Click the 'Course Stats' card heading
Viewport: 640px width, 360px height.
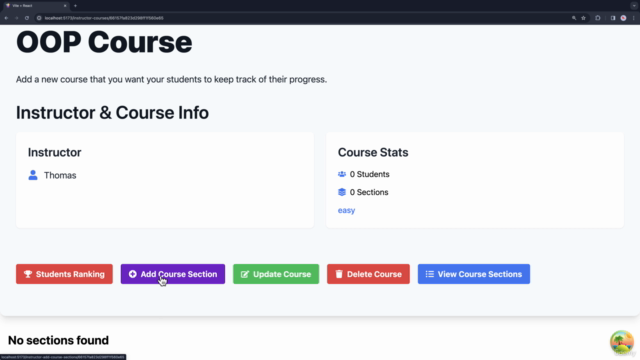coord(373,152)
